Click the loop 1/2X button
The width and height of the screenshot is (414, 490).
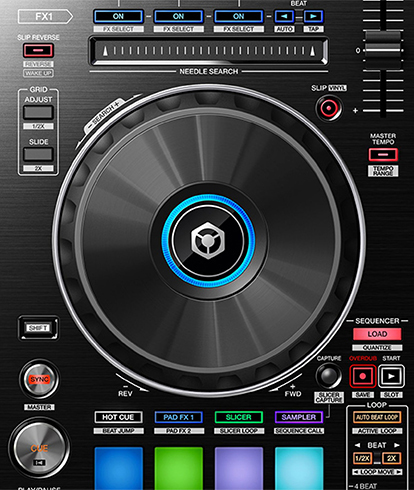click(362, 458)
